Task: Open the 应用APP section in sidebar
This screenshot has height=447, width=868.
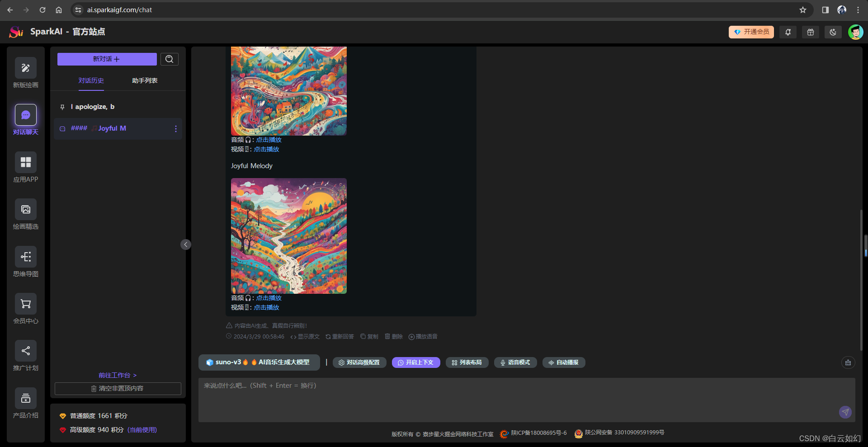Action: pos(26,163)
